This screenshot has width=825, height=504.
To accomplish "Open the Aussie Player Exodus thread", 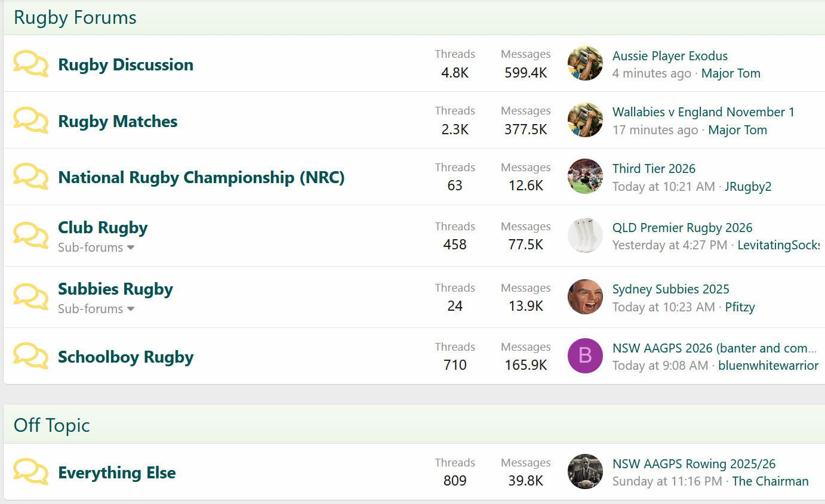I will tap(670, 56).
